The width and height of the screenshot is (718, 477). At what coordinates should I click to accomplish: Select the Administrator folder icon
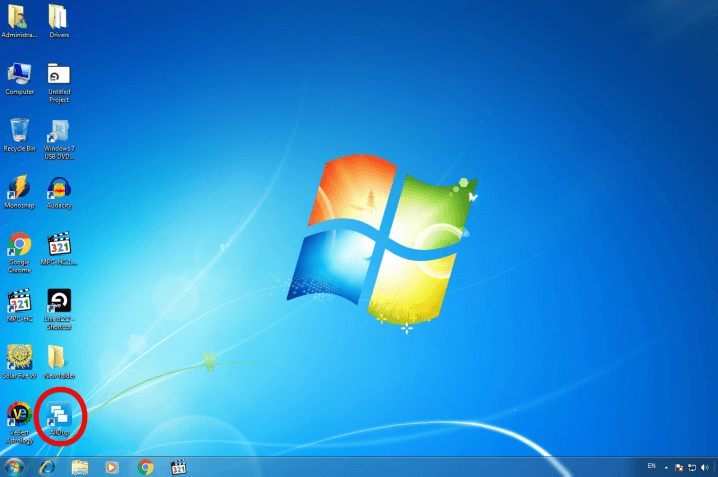[x=19, y=21]
